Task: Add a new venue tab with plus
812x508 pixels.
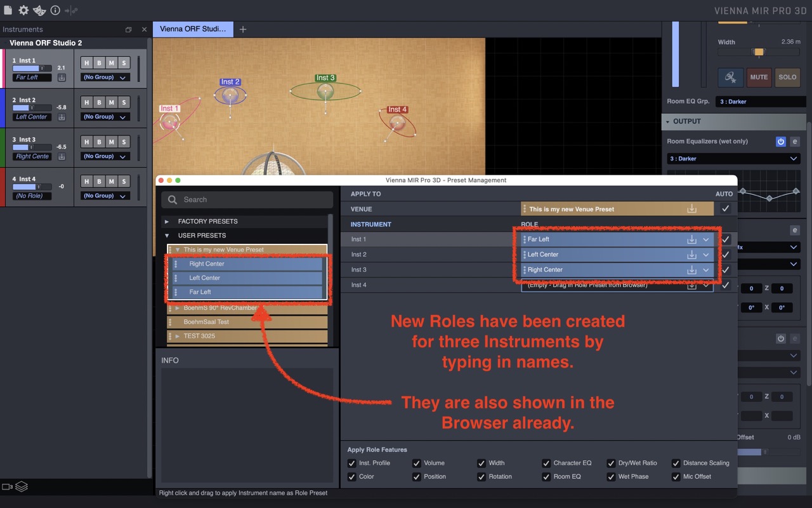Action: pyautogui.click(x=242, y=29)
